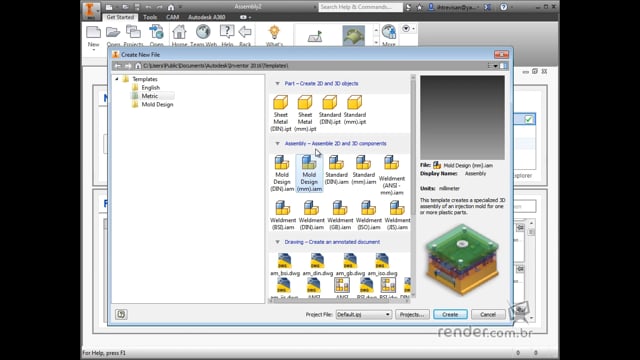Select Weldment (GB).iam template
The image size is (640, 360).
[x=340, y=215]
